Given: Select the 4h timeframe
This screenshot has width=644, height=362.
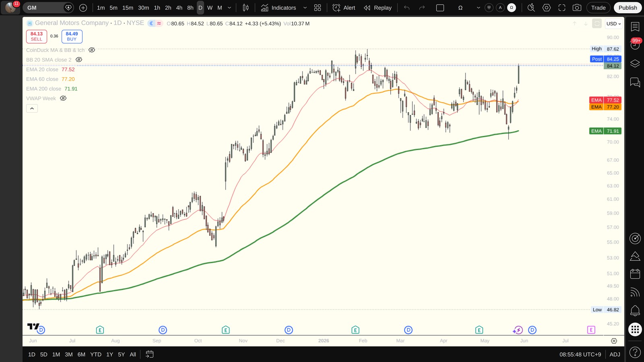Looking at the screenshot, I should (179, 8).
